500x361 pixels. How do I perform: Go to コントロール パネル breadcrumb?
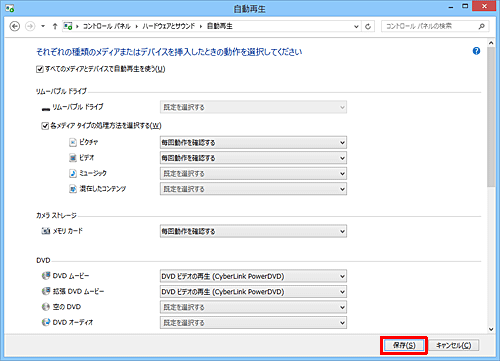(107, 26)
